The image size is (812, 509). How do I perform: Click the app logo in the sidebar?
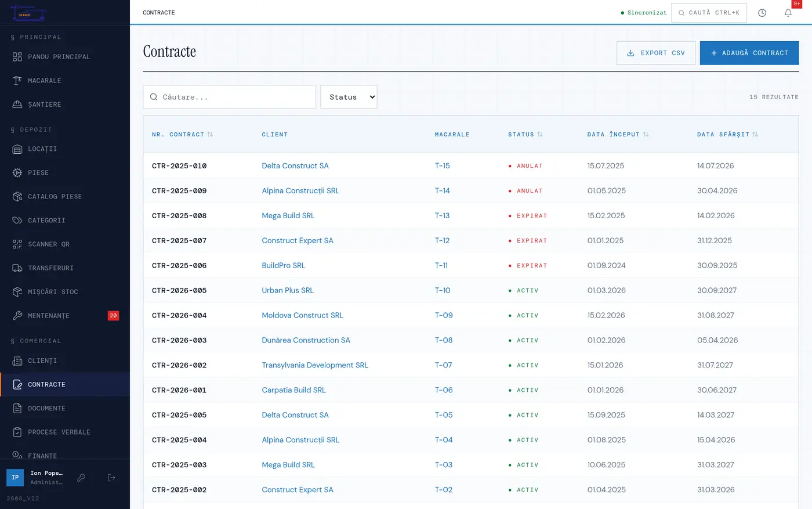point(28,13)
